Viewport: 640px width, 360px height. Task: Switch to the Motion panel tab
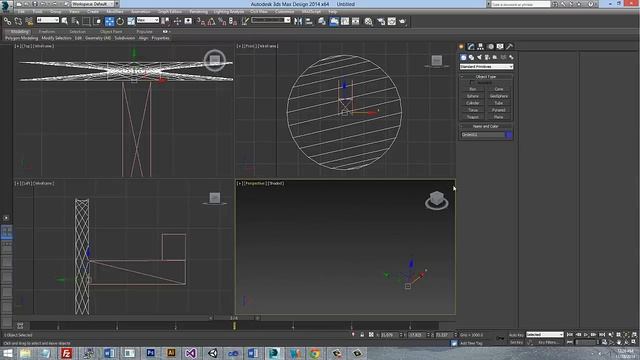[x=491, y=47]
